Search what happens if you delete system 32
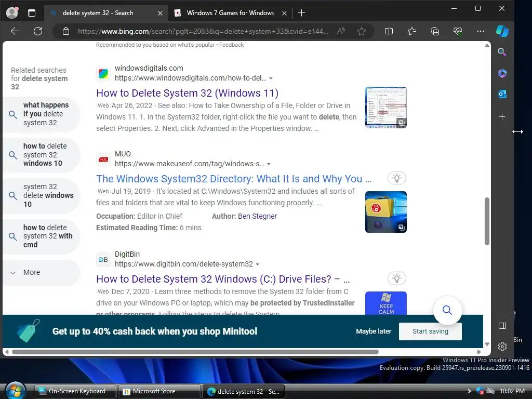Screen dimensions: 532x399 42,114
